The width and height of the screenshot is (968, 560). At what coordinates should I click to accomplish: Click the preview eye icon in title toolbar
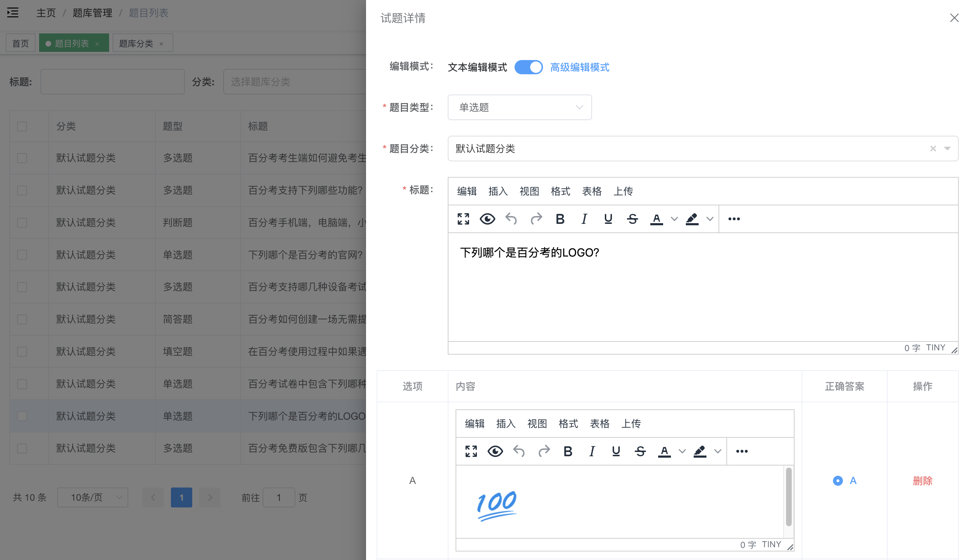487,219
